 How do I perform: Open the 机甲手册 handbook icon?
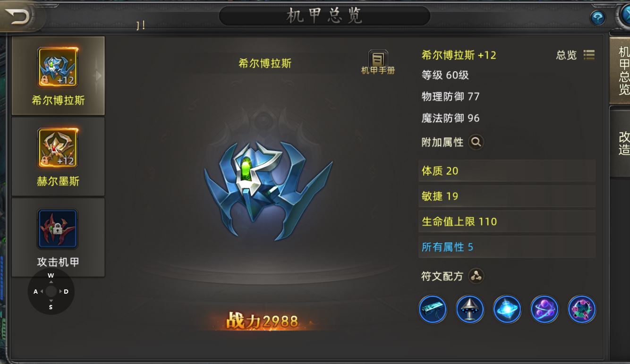click(378, 63)
